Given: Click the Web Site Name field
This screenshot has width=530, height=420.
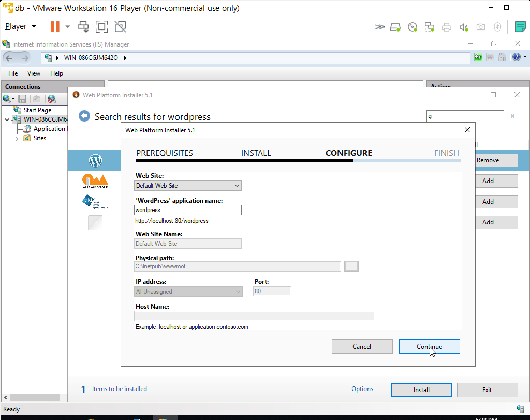Looking at the screenshot, I should click(187, 244).
